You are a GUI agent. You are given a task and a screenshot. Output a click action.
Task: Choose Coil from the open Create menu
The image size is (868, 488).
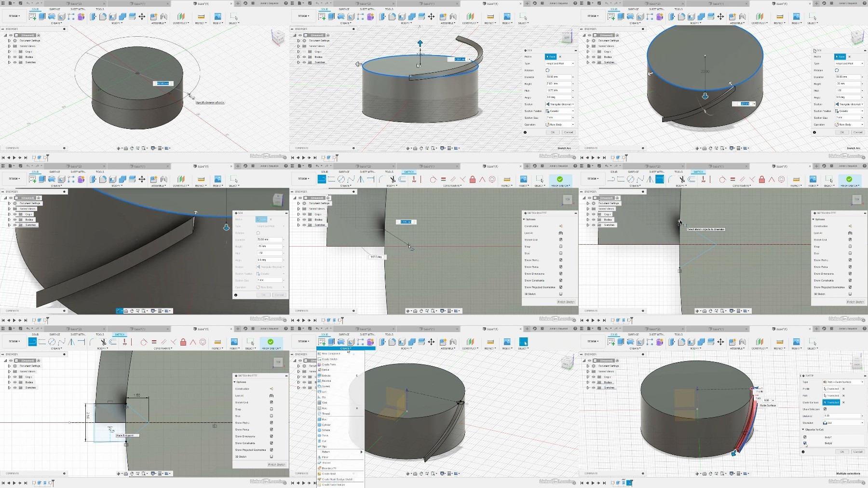(324, 441)
